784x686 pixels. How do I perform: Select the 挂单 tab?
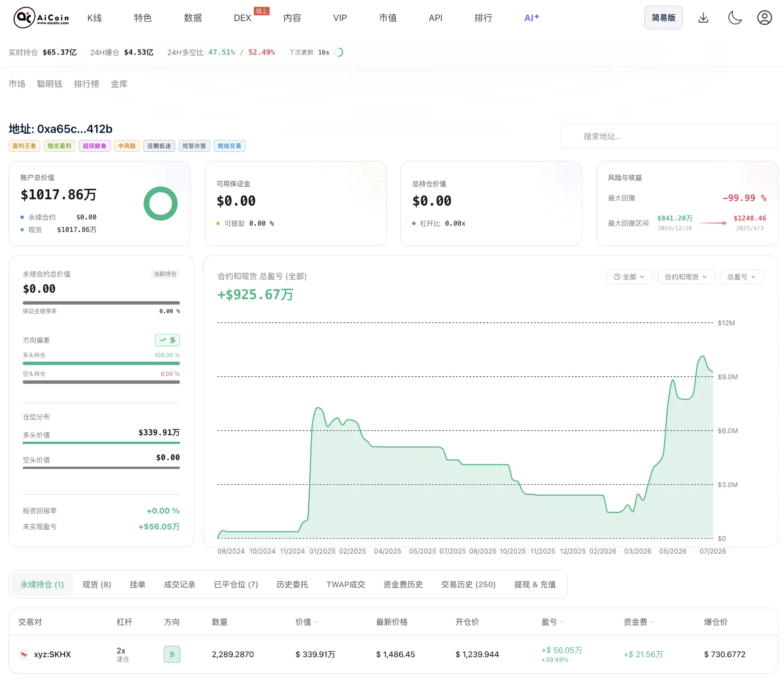click(x=137, y=585)
